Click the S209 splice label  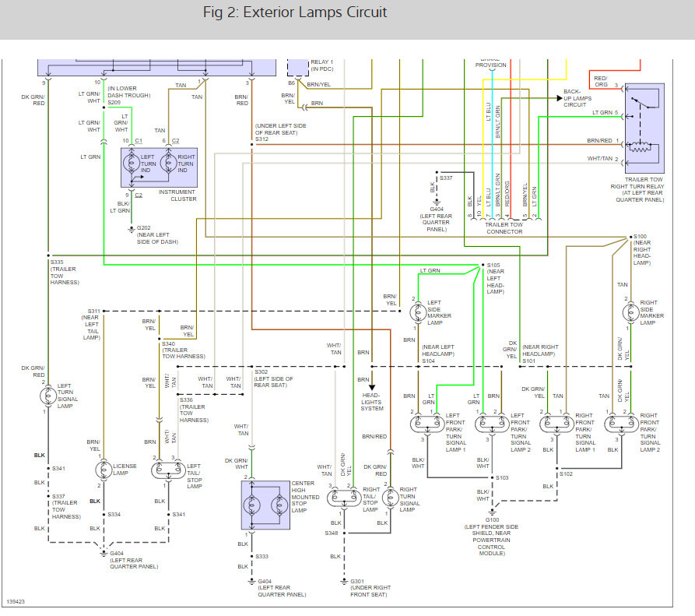114,102
